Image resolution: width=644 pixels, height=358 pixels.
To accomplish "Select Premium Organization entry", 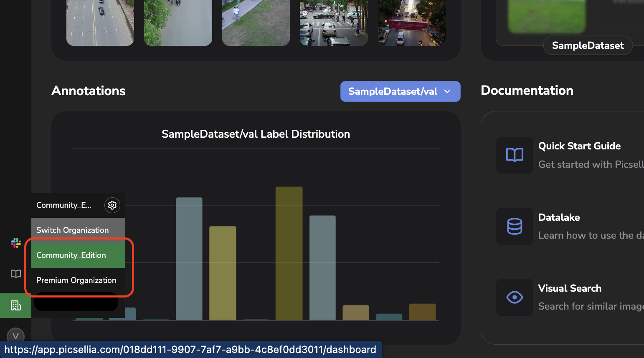I will (x=78, y=280).
